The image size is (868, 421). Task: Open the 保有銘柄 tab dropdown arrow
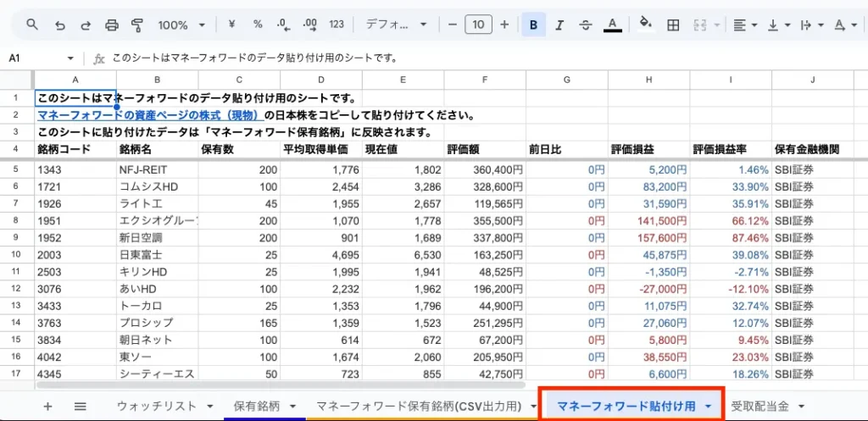292,407
